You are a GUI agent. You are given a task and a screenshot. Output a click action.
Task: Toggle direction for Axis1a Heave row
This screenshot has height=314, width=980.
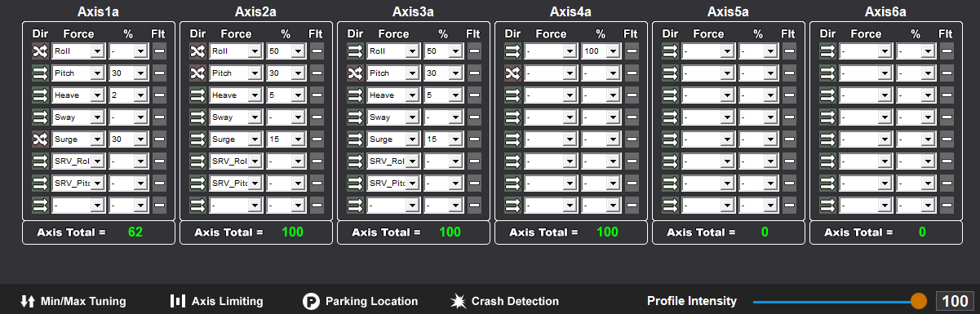coord(40,95)
